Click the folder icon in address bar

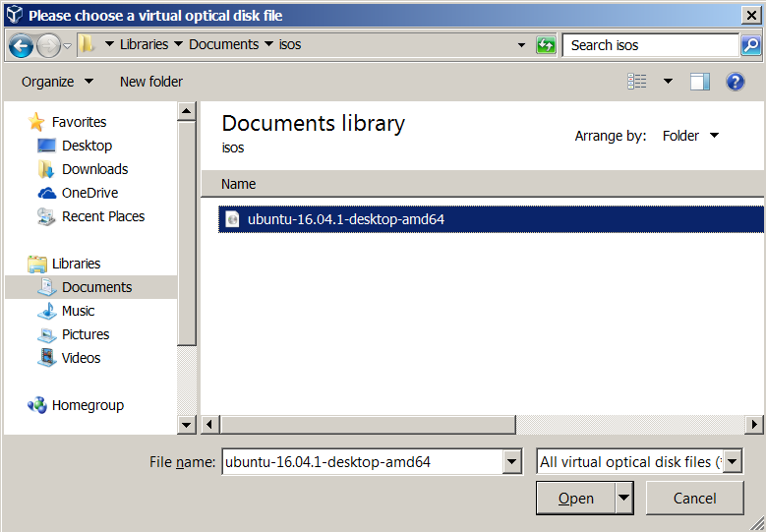[87, 44]
